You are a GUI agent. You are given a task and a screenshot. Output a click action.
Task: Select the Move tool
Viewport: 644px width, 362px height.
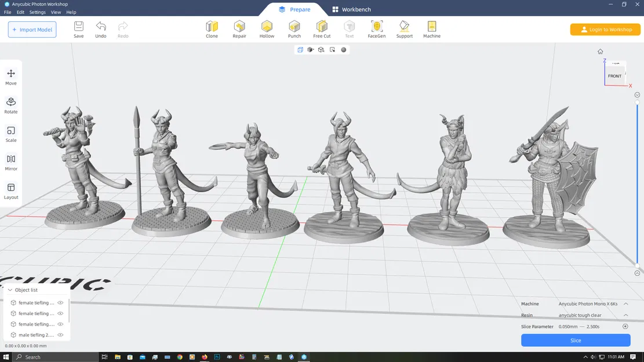10,75
